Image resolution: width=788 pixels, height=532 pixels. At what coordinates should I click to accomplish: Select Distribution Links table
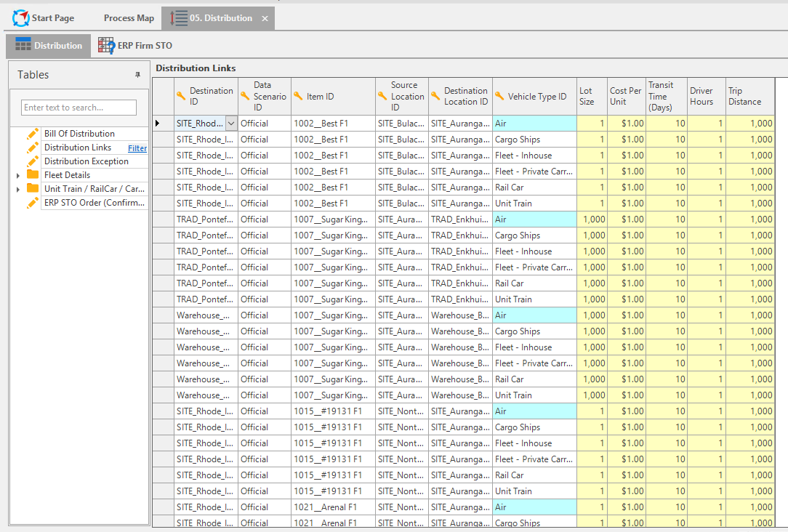[77, 148]
